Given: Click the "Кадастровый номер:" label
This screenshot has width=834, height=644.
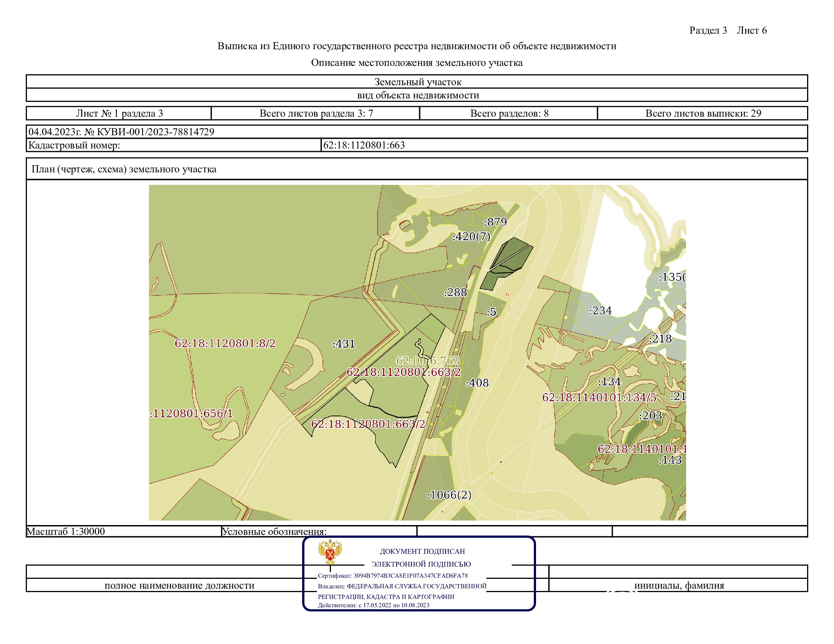Looking at the screenshot, I should [x=74, y=145].
